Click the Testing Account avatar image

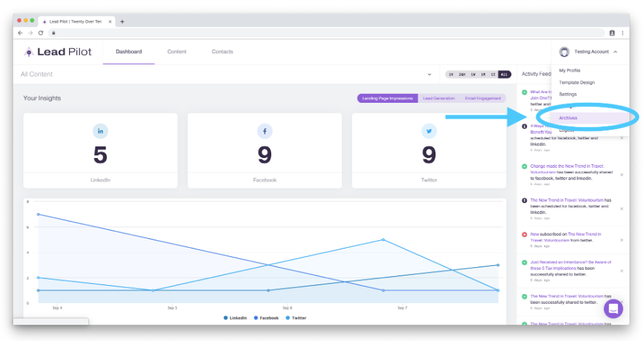point(565,52)
